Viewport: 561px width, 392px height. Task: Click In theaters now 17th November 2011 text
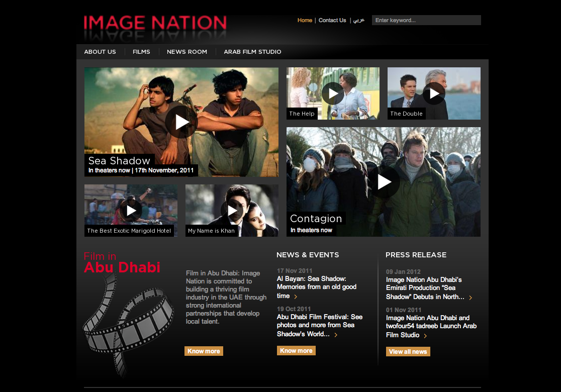point(141,170)
